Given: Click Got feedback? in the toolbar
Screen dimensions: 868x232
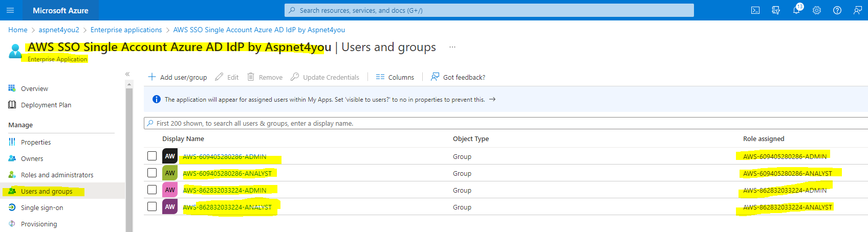Looking at the screenshot, I should (458, 77).
